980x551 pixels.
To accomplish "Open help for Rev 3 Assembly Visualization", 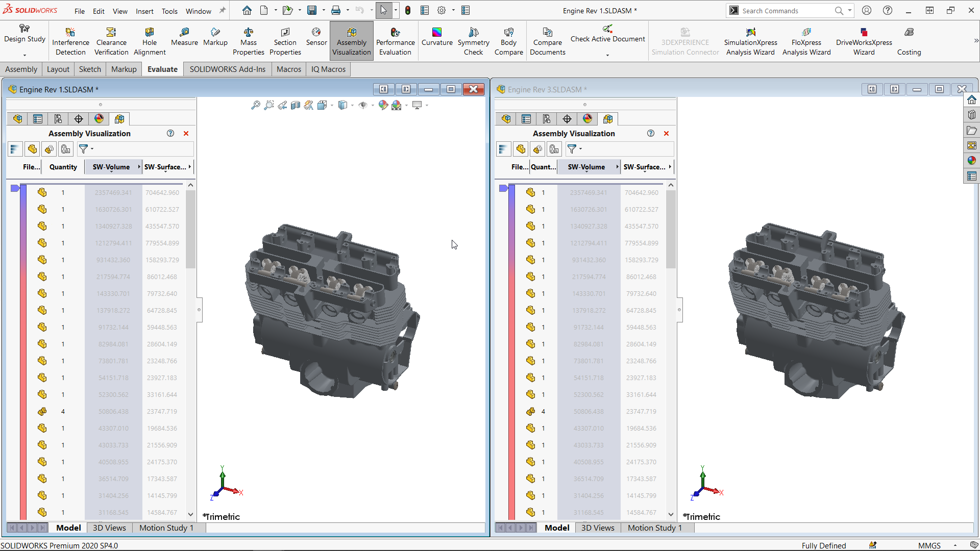I will pyautogui.click(x=651, y=133).
